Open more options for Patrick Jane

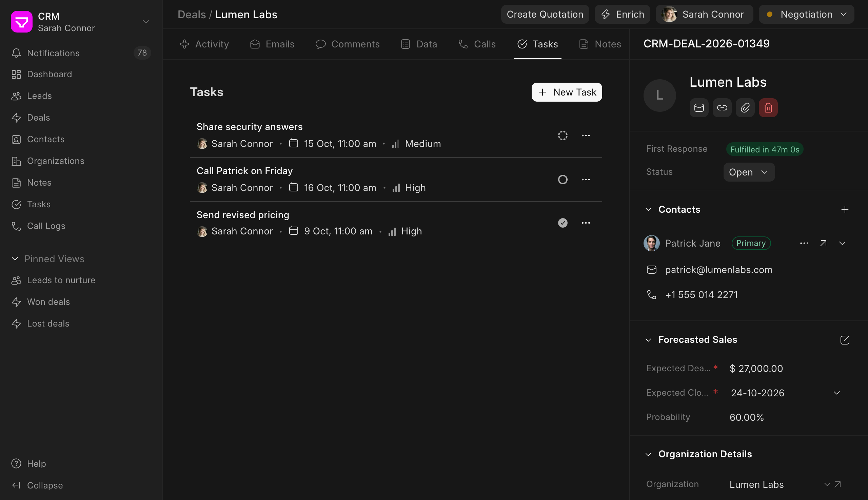(804, 243)
